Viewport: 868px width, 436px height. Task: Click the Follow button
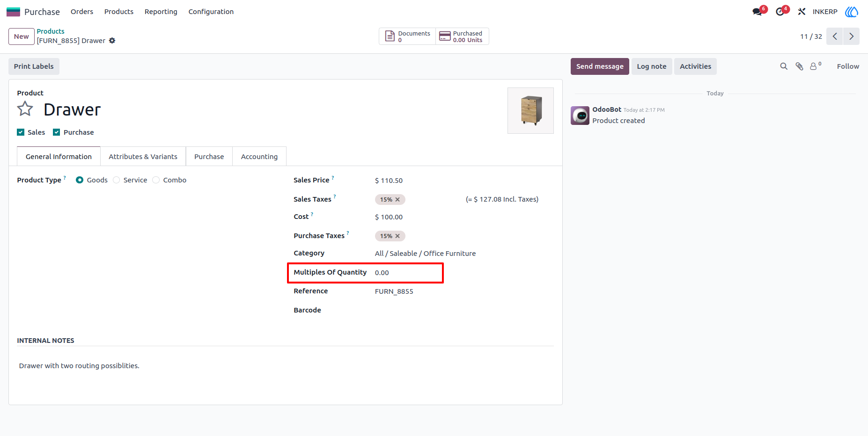point(848,66)
